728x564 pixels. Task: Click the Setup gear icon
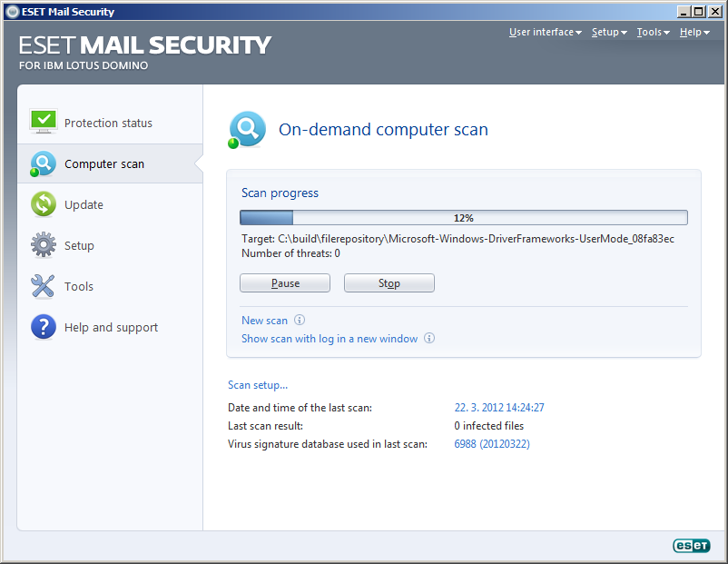pos(44,245)
